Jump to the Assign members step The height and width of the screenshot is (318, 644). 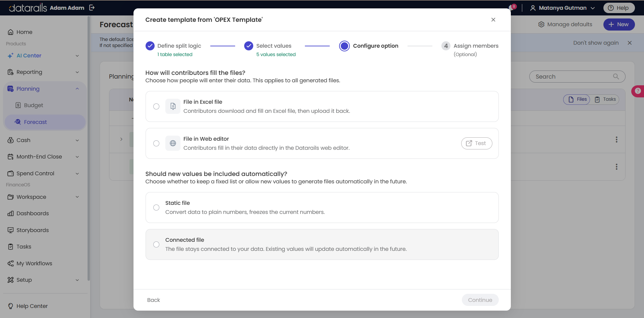pyautogui.click(x=470, y=49)
